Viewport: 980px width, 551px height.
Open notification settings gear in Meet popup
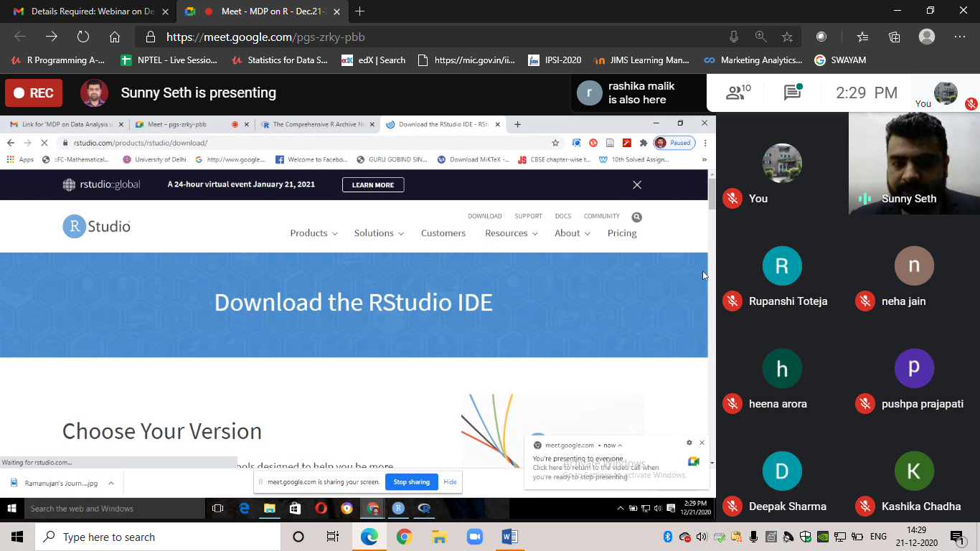689,443
